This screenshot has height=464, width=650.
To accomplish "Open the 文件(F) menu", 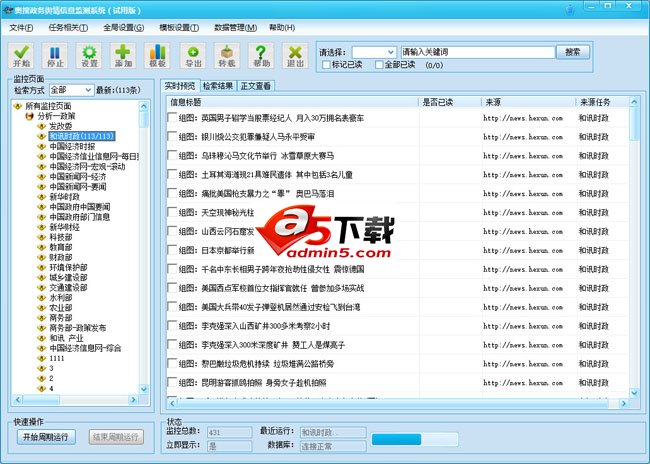I will pyautogui.click(x=21, y=28).
